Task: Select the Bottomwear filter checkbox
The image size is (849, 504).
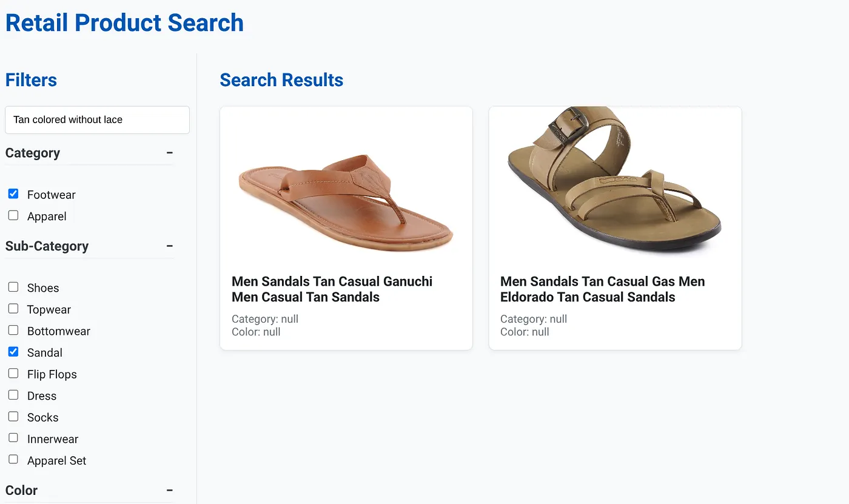Action: pos(13,331)
